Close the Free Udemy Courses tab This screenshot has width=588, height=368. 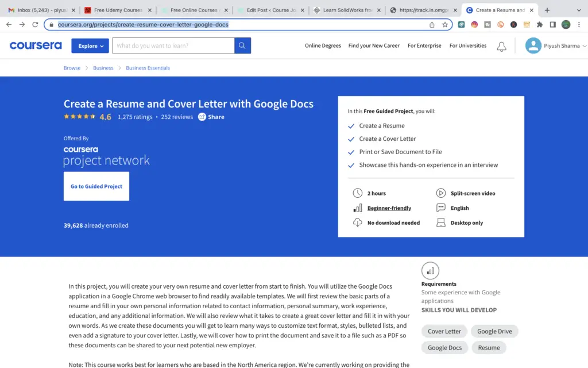[150, 10]
